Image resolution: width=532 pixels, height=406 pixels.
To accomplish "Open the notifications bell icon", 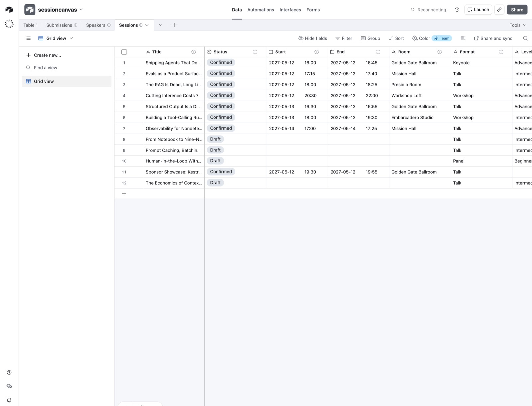I will coord(9,400).
